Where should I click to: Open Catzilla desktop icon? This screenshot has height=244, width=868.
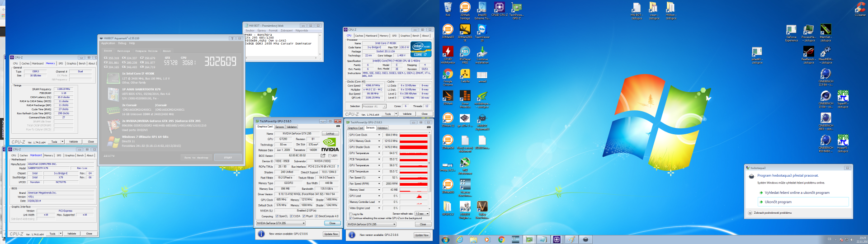[465, 76]
